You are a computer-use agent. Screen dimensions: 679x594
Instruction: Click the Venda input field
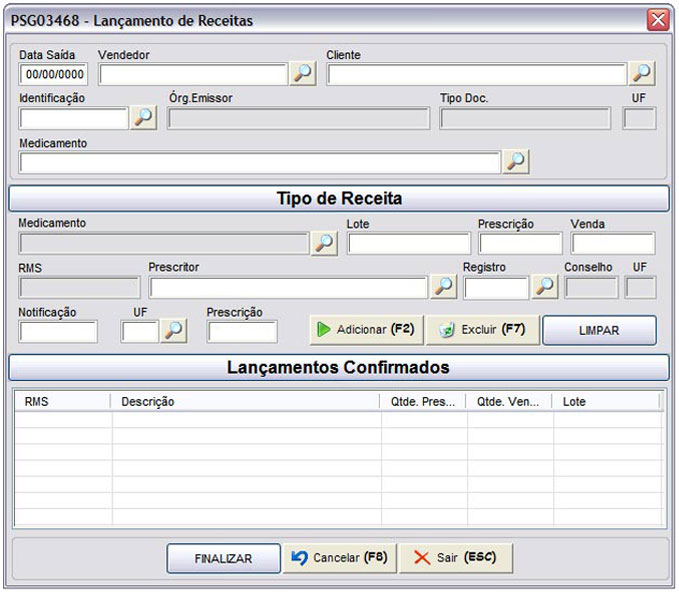click(613, 243)
